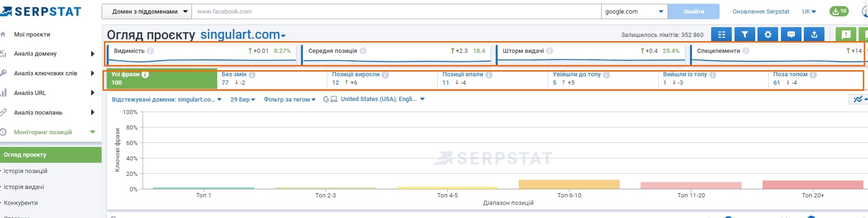Click the Видимість metric card
Viewport: 868px width, 218px height.
[x=202, y=55]
